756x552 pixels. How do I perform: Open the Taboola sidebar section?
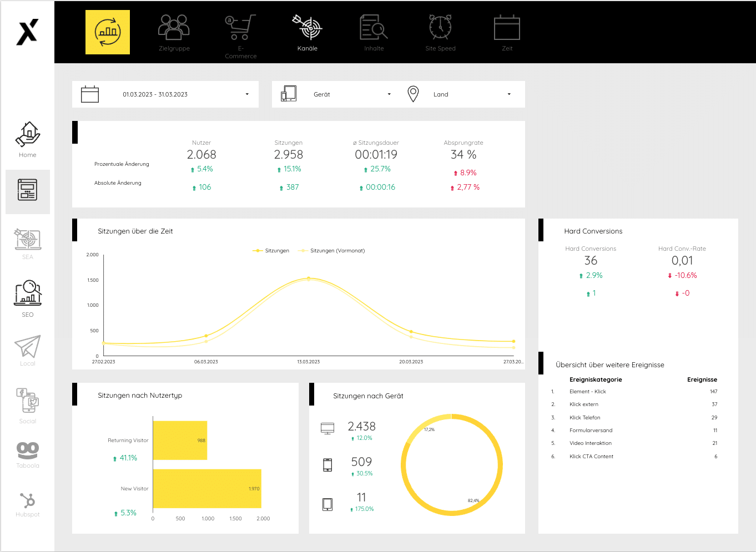pyautogui.click(x=28, y=455)
